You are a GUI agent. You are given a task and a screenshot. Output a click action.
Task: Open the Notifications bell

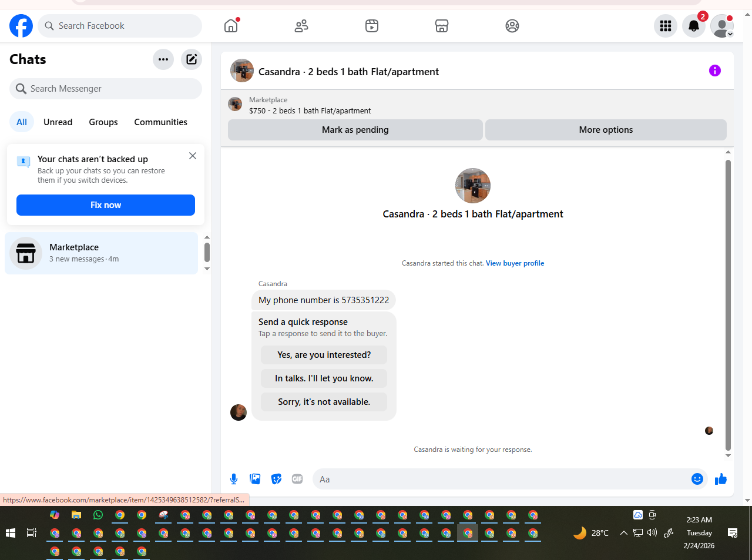pyautogui.click(x=694, y=26)
